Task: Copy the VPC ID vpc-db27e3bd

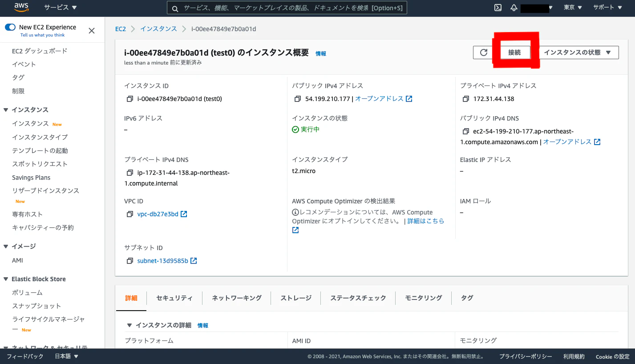Action: point(130,214)
